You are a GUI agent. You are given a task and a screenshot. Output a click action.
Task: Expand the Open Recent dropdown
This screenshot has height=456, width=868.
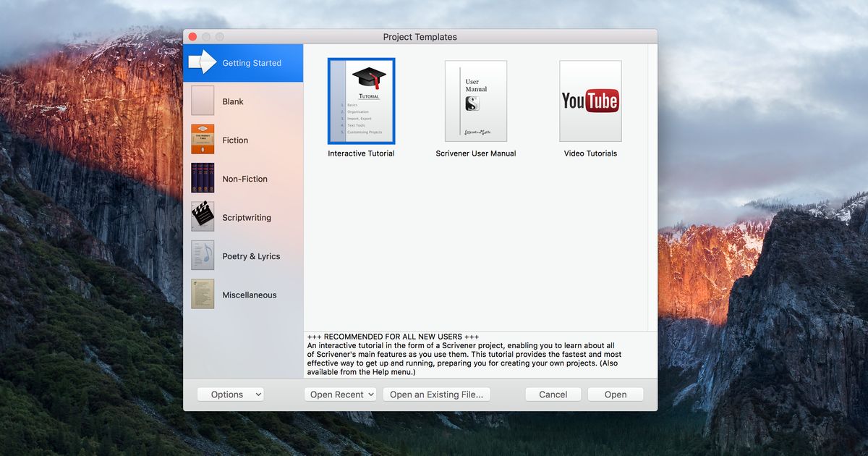point(340,394)
